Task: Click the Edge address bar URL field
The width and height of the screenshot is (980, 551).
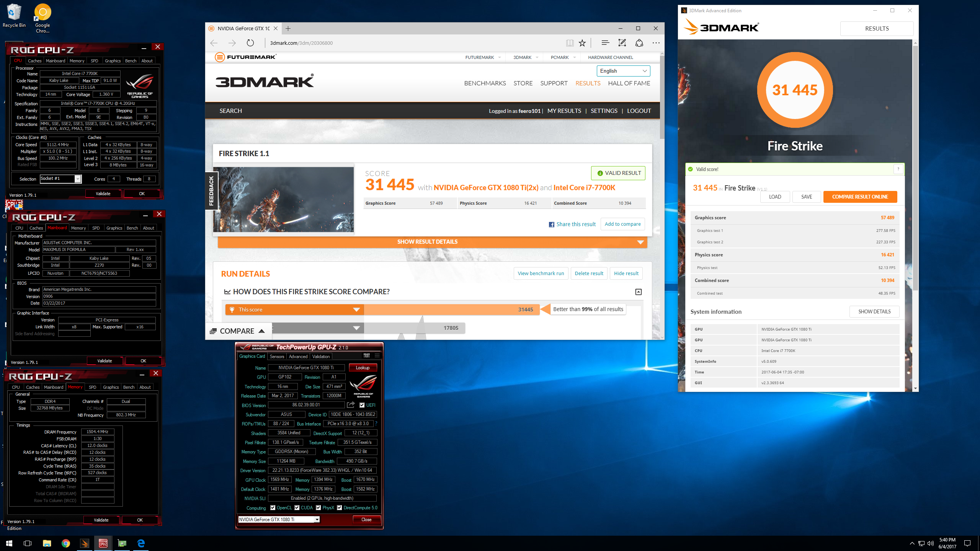Action: [415, 43]
